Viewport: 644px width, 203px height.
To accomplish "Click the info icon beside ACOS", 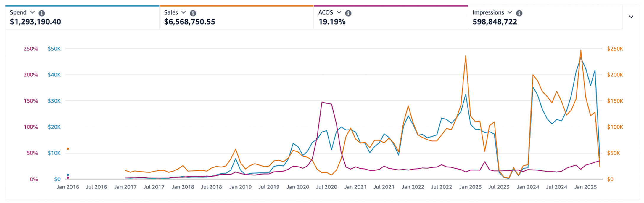I will click(x=348, y=13).
